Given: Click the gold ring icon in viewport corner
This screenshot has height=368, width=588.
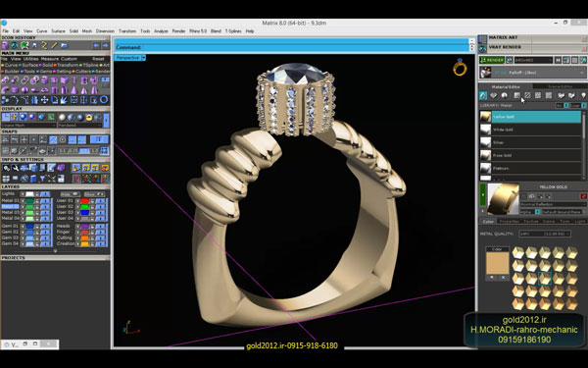Looking at the screenshot, I should coord(460,67).
